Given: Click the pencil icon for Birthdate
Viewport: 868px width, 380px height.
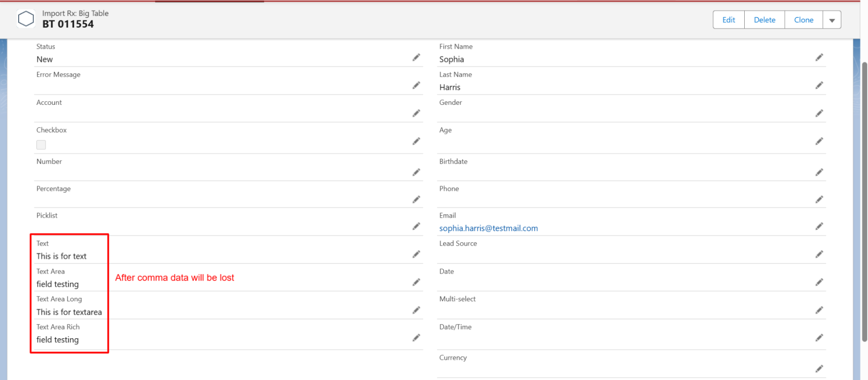Looking at the screenshot, I should point(819,172).
